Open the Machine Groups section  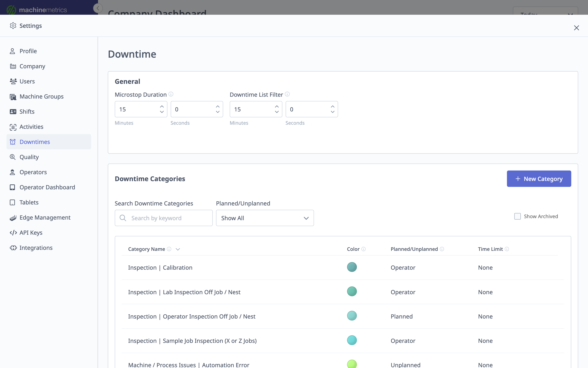pyautogui.click(x=49, y=97)
